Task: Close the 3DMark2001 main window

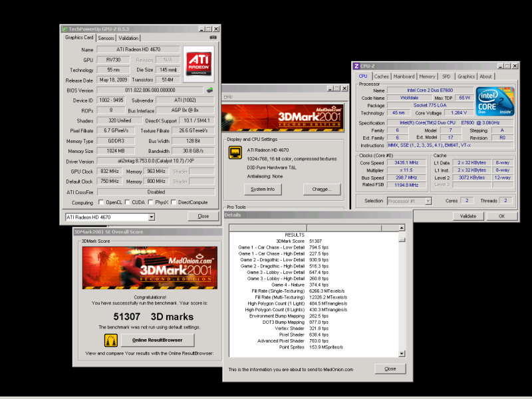Action: coord(344,88)
